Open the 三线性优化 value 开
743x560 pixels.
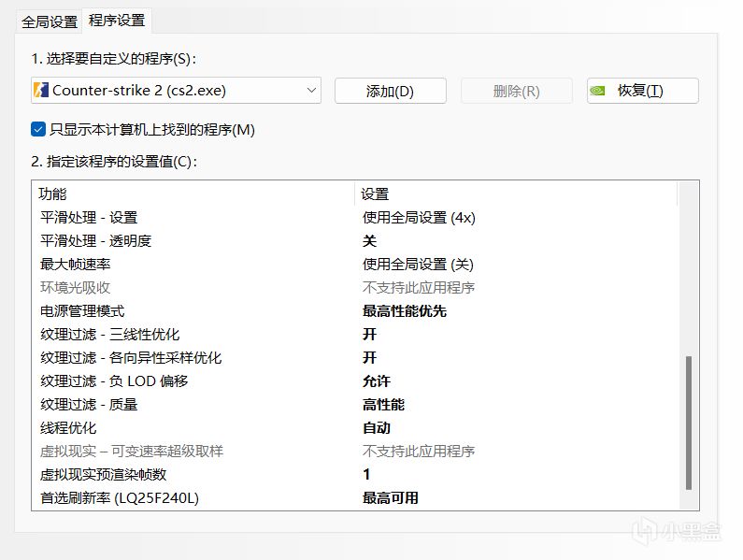tap(369, 335)
